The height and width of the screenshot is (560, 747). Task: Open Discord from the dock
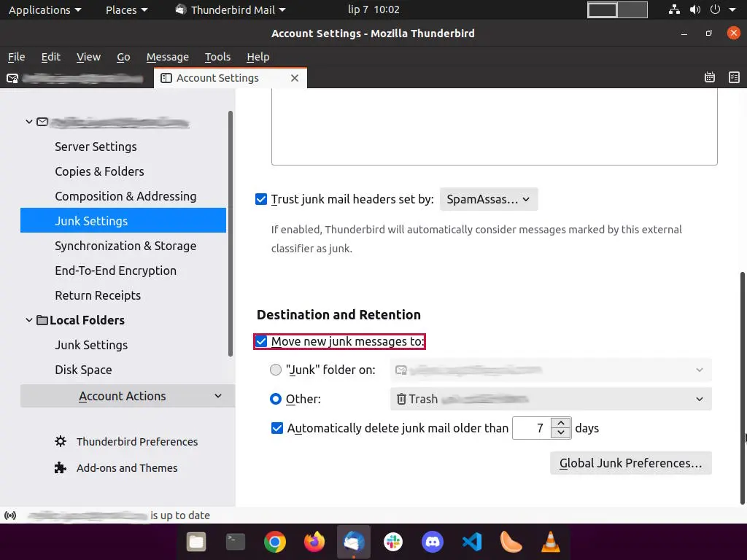coord(433,542)
